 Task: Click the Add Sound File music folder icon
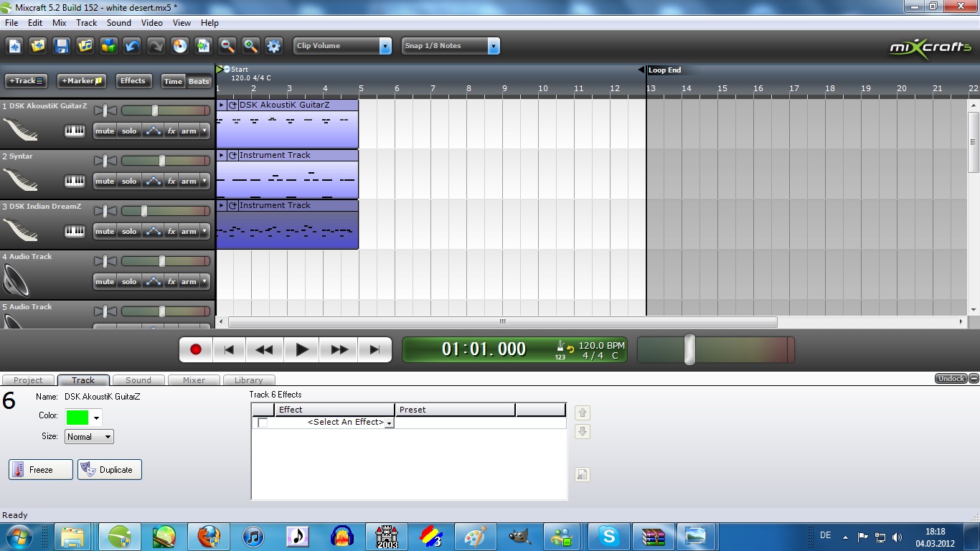[85, 46]
